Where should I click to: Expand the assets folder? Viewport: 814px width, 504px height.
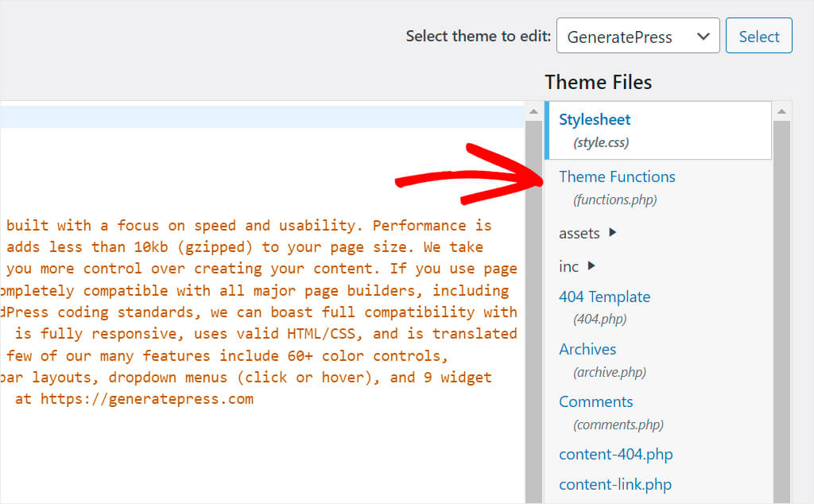[x=587, y=233]
